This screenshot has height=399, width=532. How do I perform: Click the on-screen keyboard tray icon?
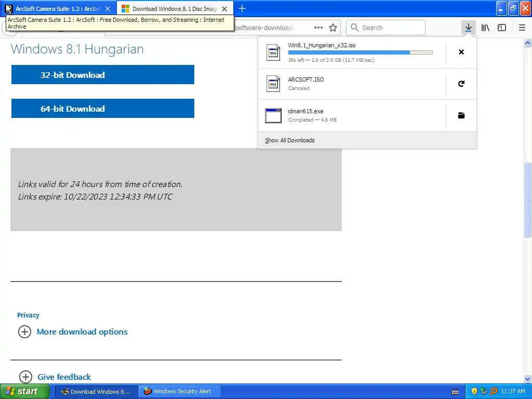point(455,392)
